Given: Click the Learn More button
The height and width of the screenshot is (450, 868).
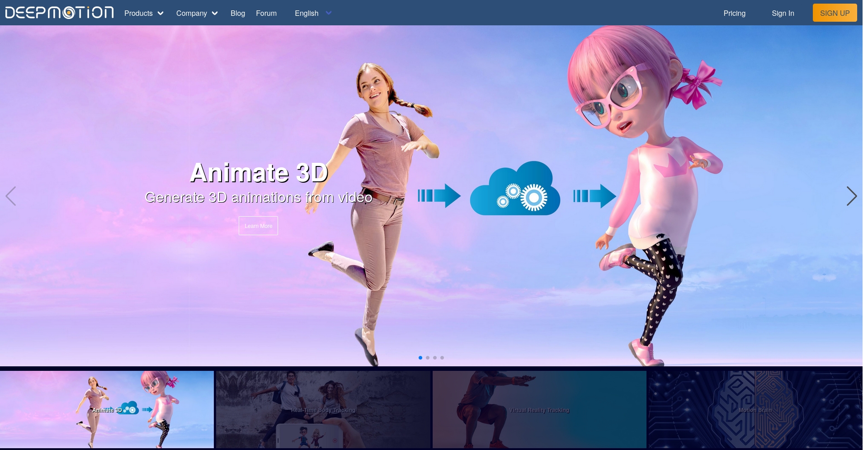Looking at the screenshot, I should (258, 226).
